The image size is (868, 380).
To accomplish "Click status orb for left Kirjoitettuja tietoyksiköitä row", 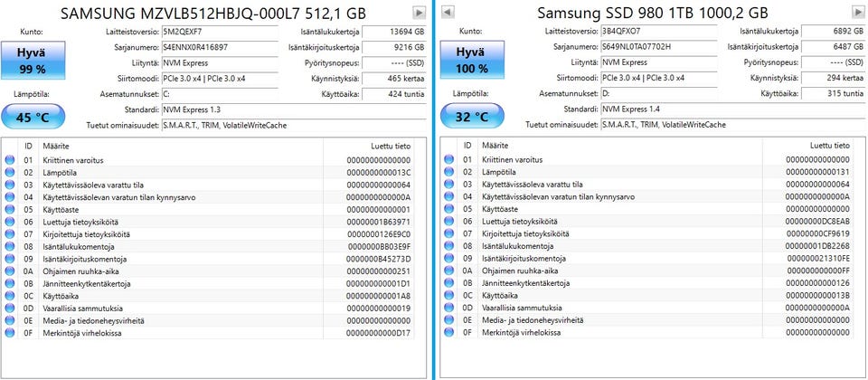I will tap(9, 234).
